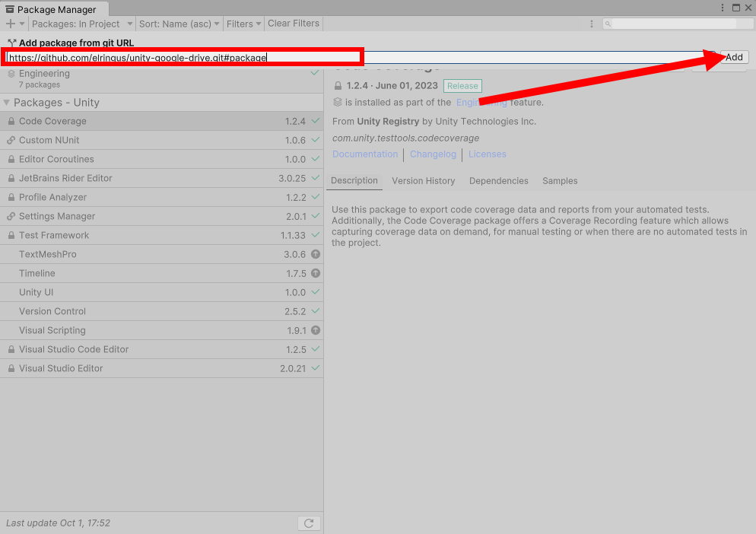Open toolbar more-options kebab menu
Image resolution: width=756 pixels, height=534 pixels.
pos(592,24)
